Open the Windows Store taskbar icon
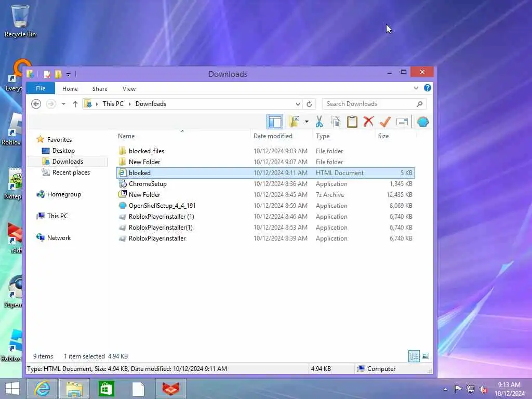This screenshot has height=399, width=532. tap(106, 389)
